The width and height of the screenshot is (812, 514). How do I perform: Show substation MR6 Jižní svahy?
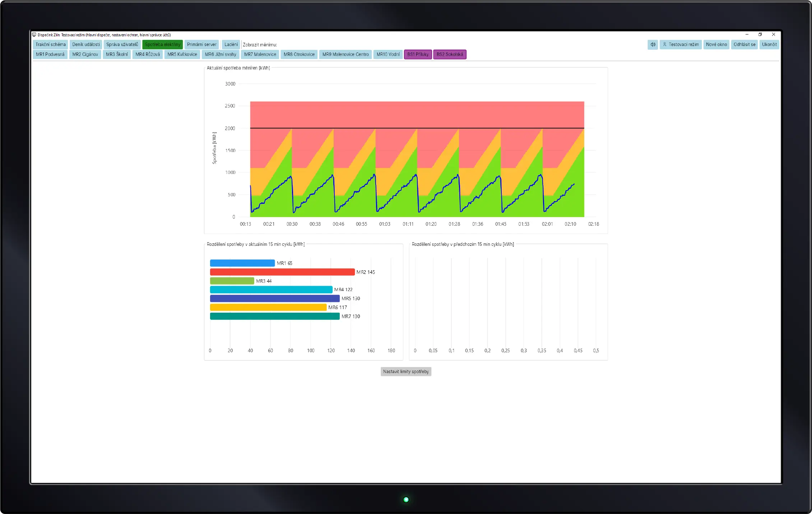click(x=221, y=54)
